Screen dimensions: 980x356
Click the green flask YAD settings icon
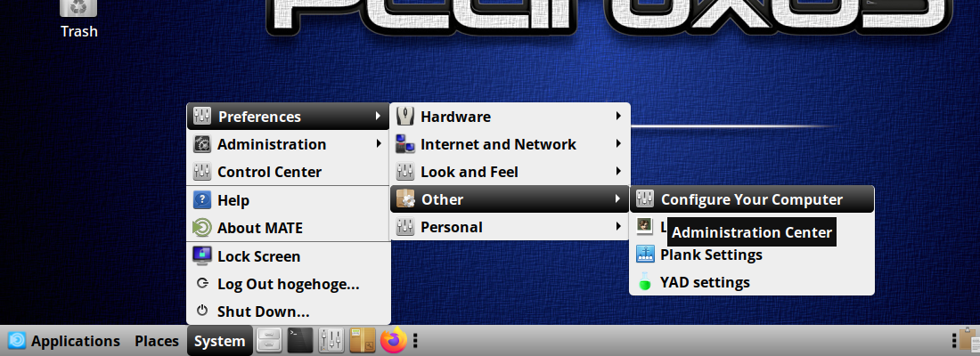[x=644, y=281]
